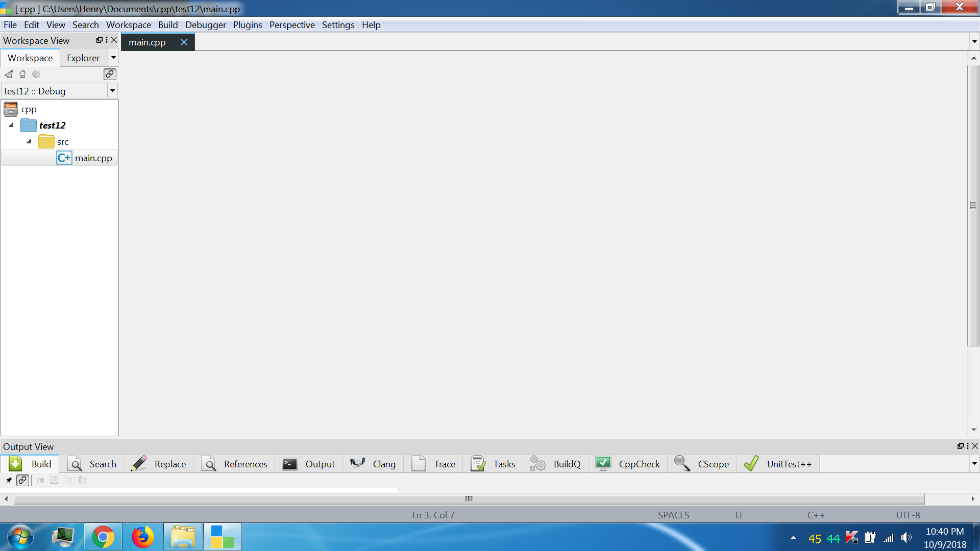The width and height of the screenshot is (980, 551).
Task: Click the UTF-8 encoding indicator in status bar
Action: point(908,515)
